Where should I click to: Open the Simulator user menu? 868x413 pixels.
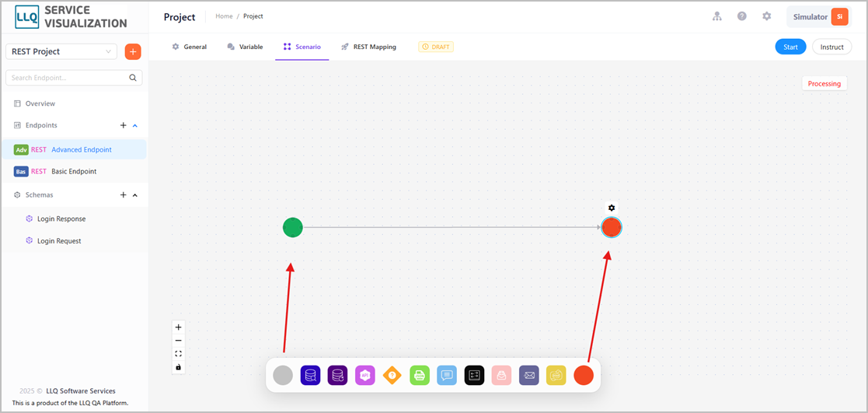point(818,16)
